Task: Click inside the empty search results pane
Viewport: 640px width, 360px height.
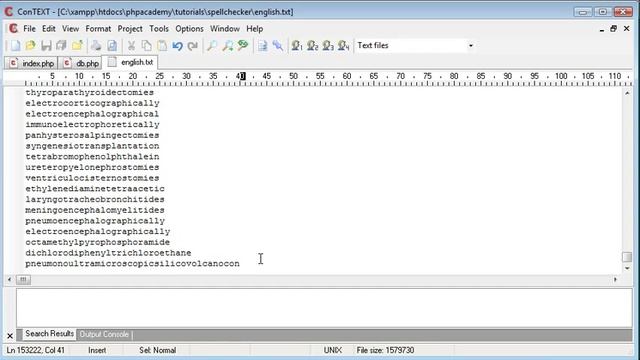Action: 324,308
